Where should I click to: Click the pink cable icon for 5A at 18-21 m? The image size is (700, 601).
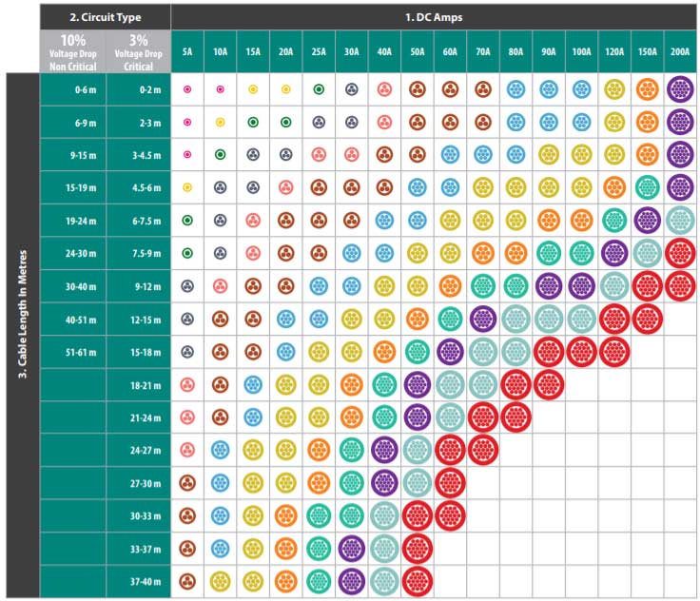point(187,384)
